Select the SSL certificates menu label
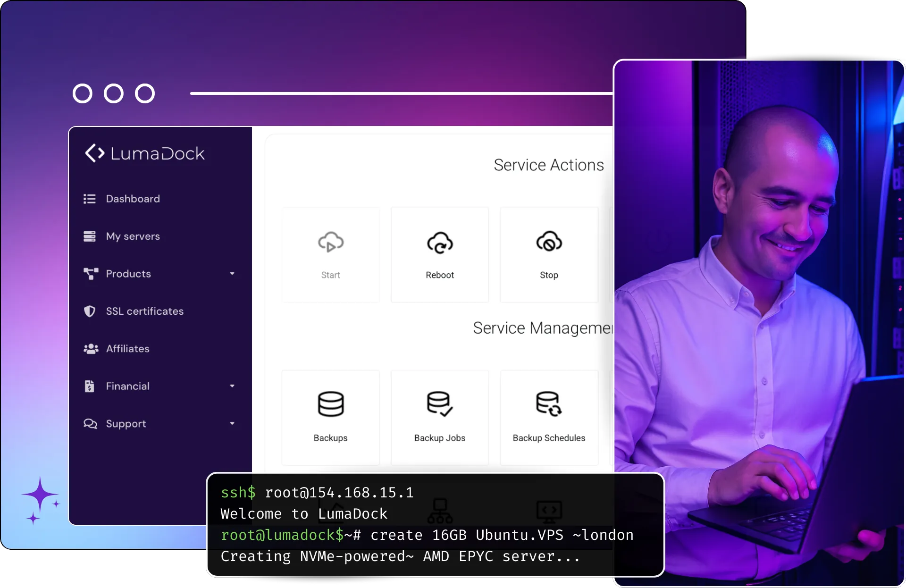This screenshot has width=906, height=588. (x=144, y=311)
